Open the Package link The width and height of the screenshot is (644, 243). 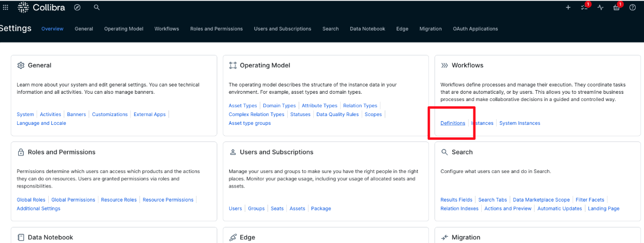321,209
